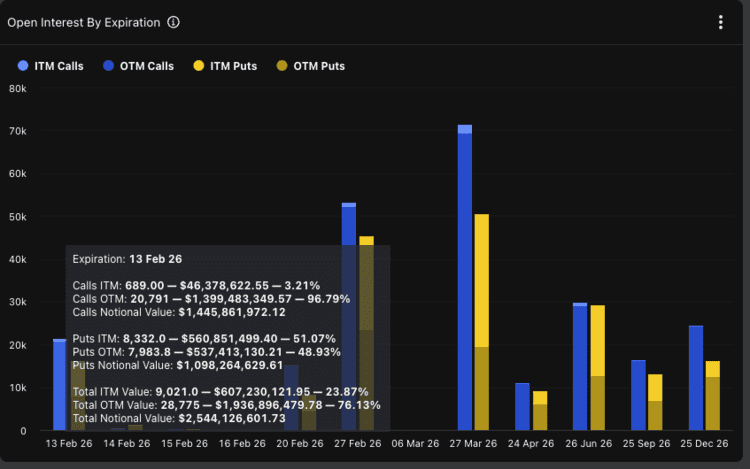Click the ITM Calls light blue legend dot

coord(24,67)
